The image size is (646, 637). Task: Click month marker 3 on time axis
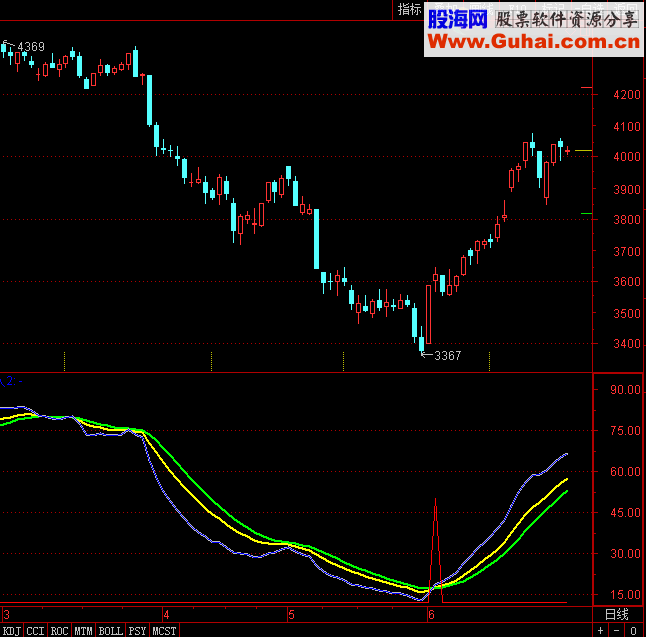tap(6, 615)
